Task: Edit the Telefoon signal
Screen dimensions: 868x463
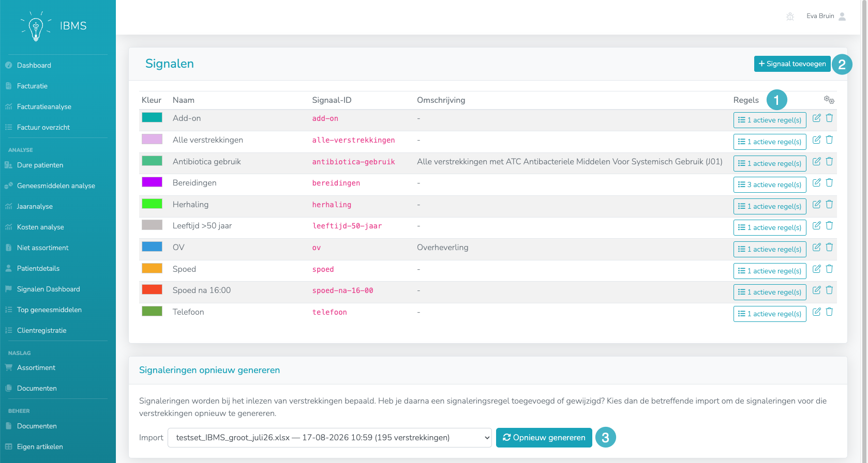Action: pos(817,312)
